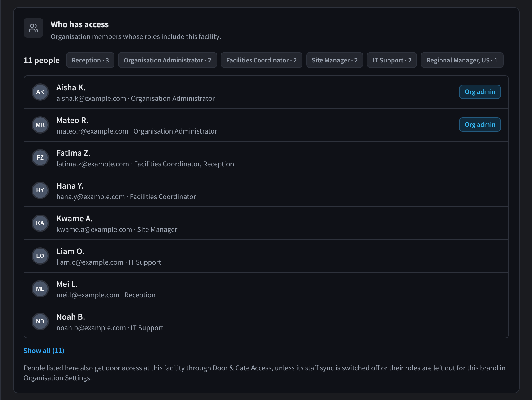Select fatima.z@example.com details line
This screenshot has width=532, height=400.
pos(145,164)
